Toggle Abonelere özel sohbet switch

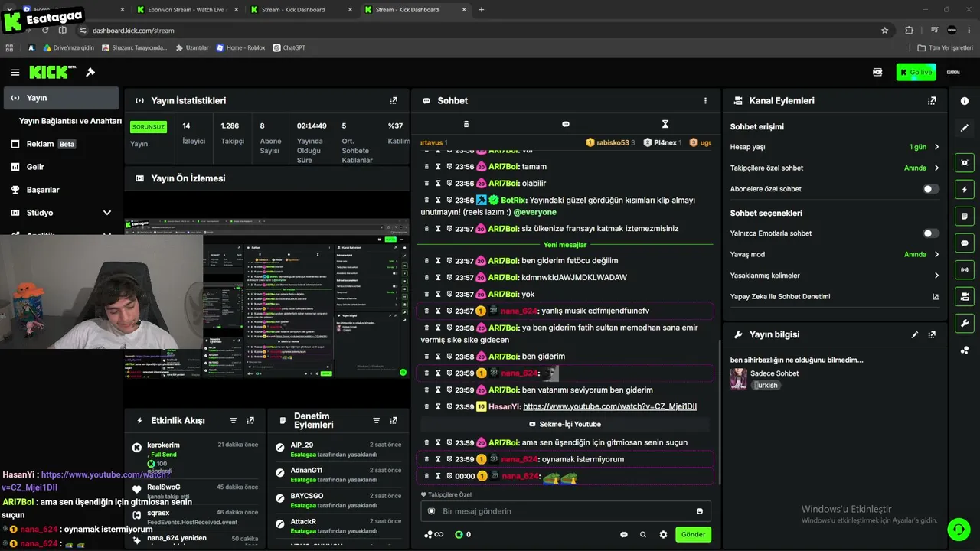931,189
